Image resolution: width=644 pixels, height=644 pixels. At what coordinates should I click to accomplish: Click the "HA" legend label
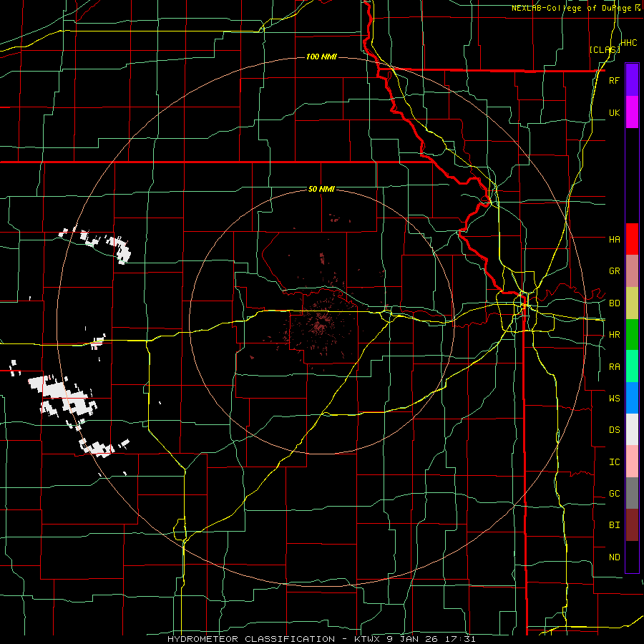click(614, 239)
